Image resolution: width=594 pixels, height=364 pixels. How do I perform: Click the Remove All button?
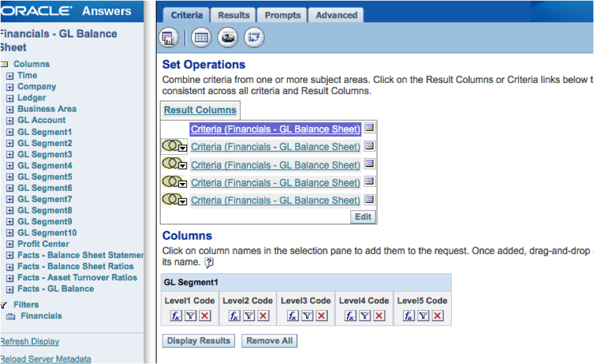coord(269,341)
